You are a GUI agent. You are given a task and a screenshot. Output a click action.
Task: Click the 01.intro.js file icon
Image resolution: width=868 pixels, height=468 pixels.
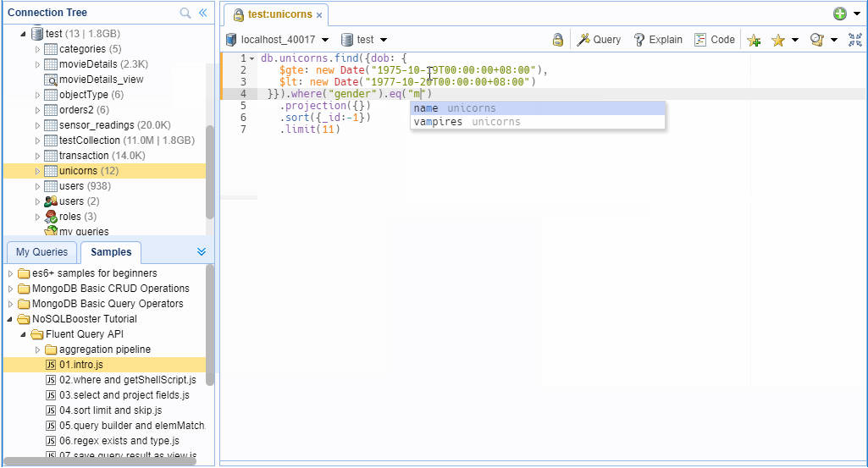pyautogui.click(x=50, y=365)
